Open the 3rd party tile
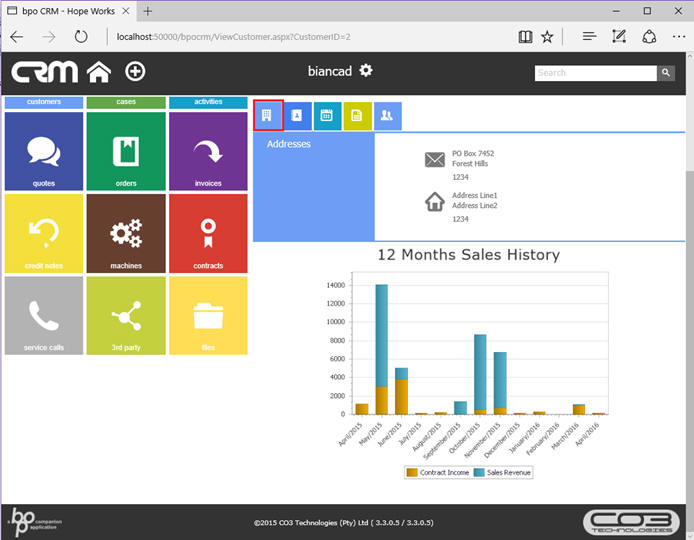This screenshot has width=694, height=540. [126, 316]
